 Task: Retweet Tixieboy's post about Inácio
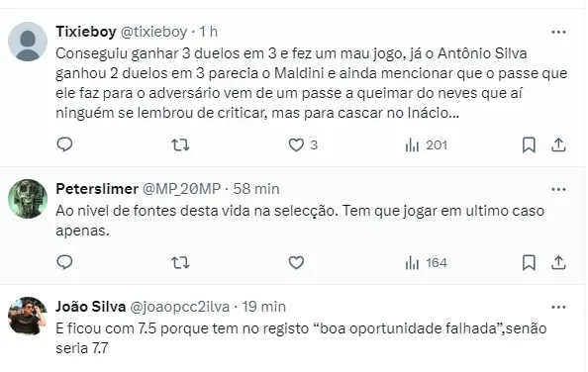180,145
